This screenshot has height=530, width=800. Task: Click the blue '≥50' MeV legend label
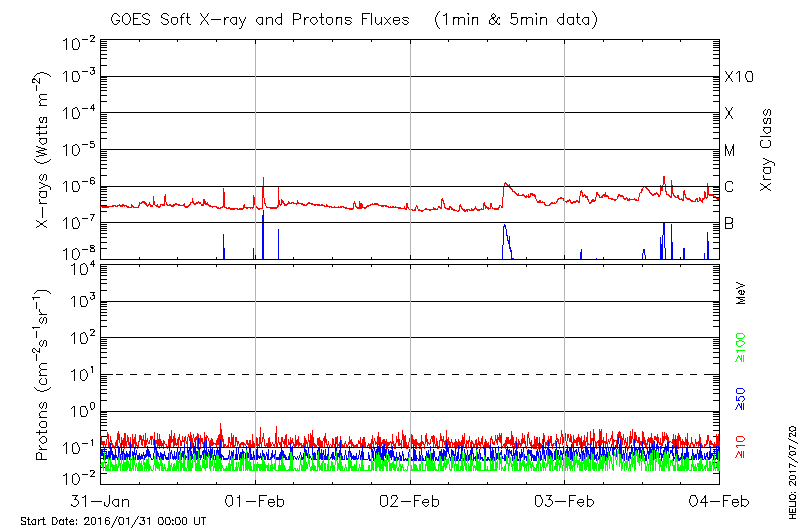pyautogui.click(x=741, y=399)
